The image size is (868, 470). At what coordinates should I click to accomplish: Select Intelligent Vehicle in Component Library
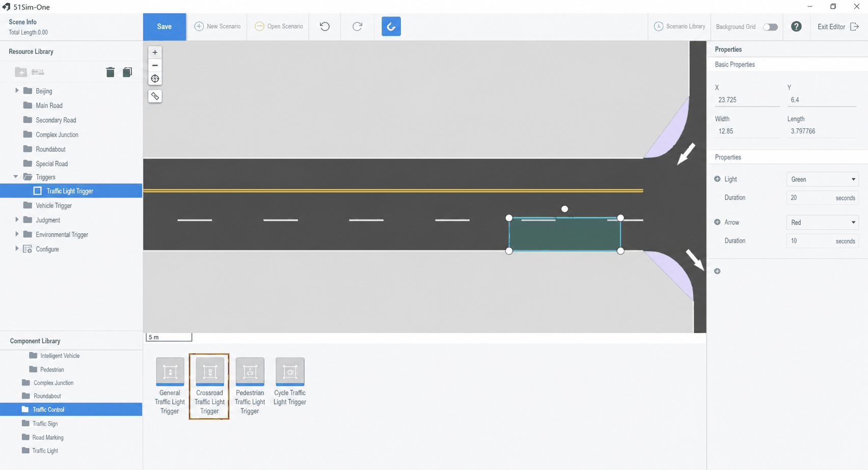tap(60, 355)
